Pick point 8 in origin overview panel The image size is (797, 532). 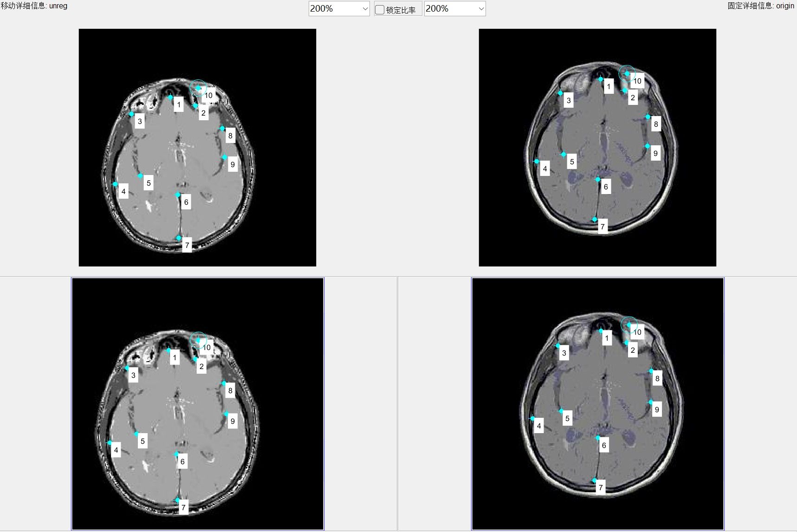(651, 371)
